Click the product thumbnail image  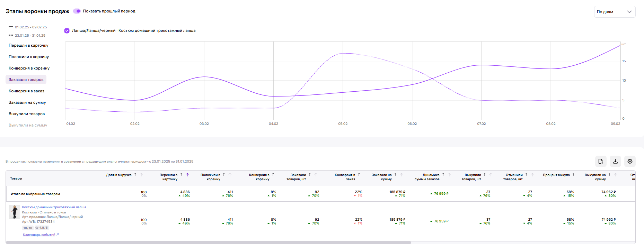pyautogui.click(x=15, y=212)
